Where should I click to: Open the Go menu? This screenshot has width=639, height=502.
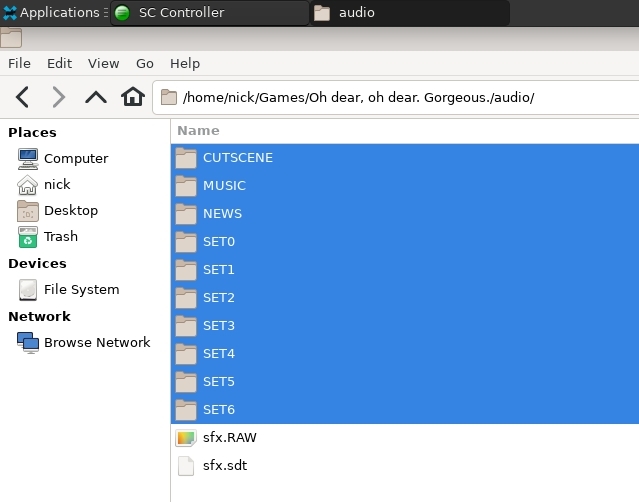145,63
